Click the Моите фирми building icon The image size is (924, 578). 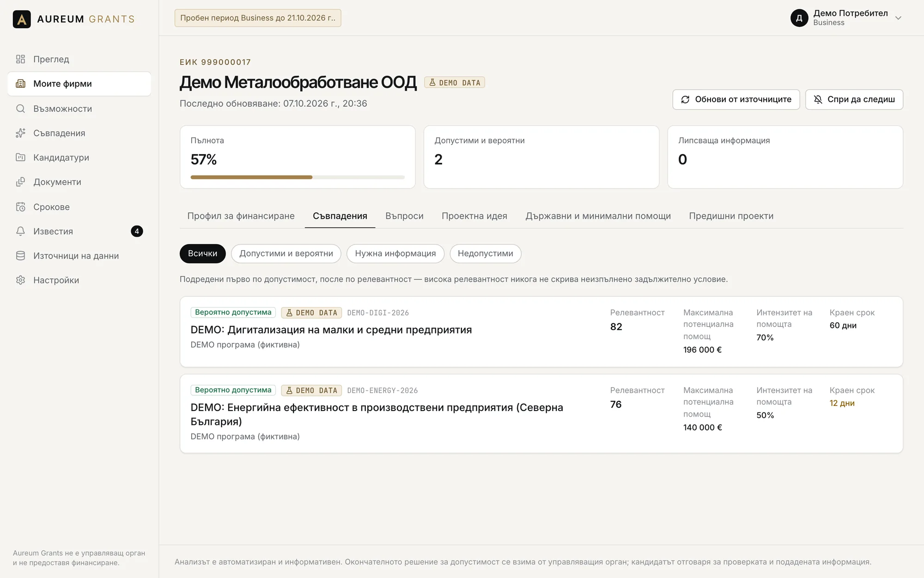(20, 84)
